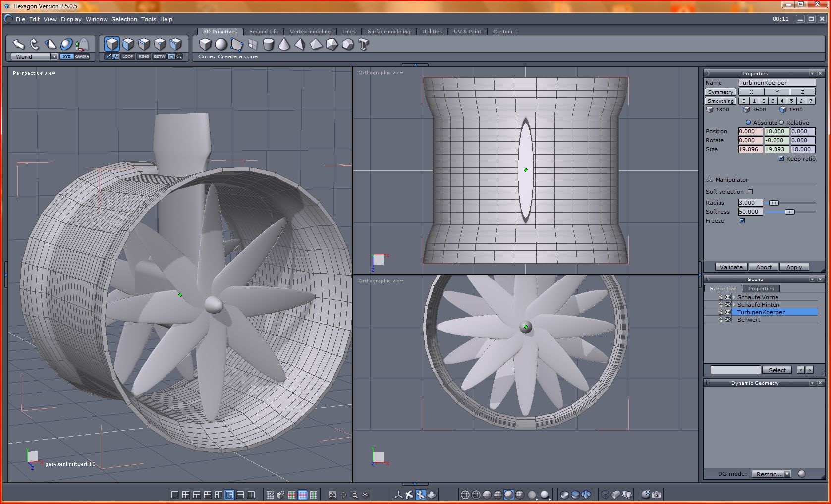Open the Selection menu
The height and width of the screenshot is (504, 831).
pyautogui.click(x=124, y=19)
